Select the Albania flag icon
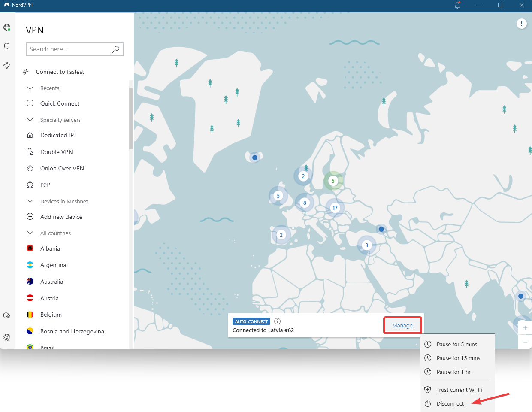Image resolution: width=532 pixels, height=412 pixels. [30, 248]
